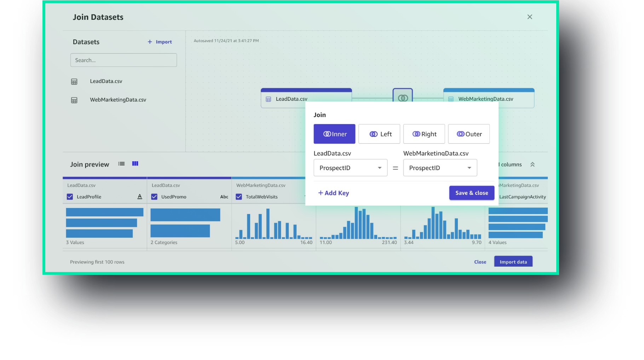Click the LeadProfile bar chart thumbnail
Viewport: 644px width, 360px height.
click(x=105, y=223)
